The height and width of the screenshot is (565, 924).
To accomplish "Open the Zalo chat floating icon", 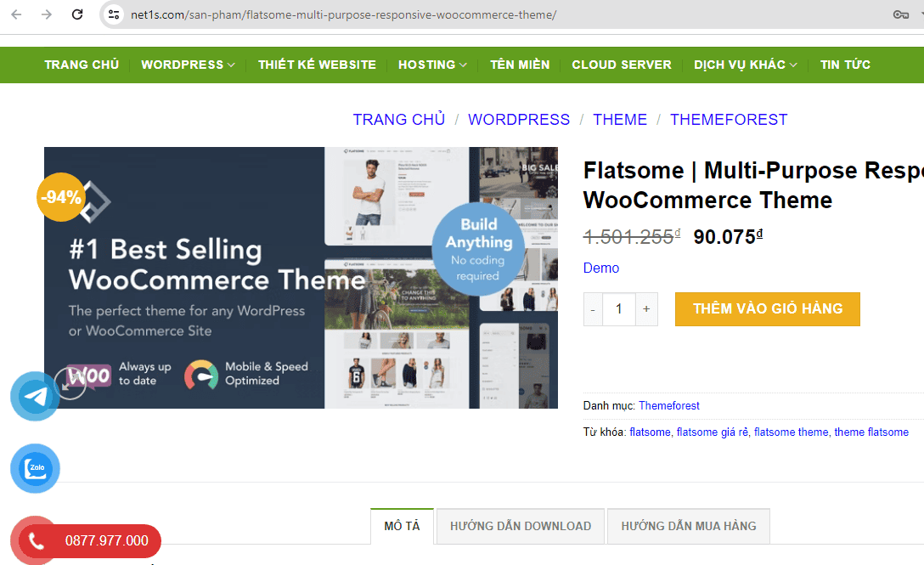I will click(x=35, y=468).
